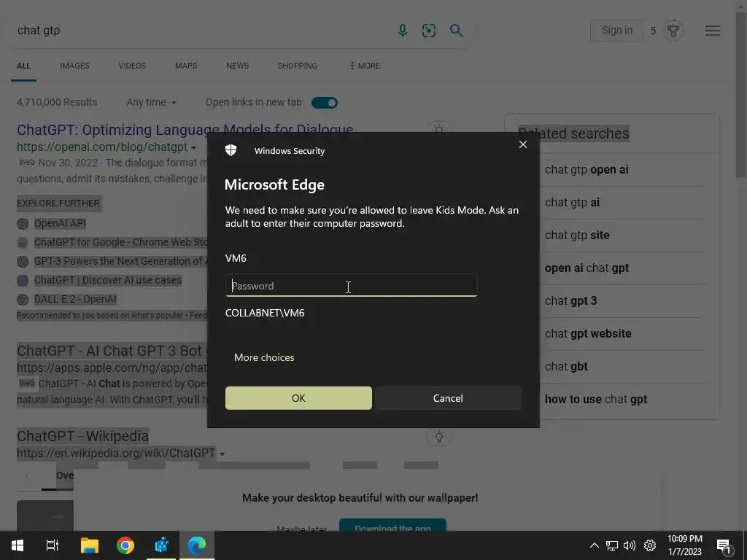Click the Cancel button
This screenshot has width=747, height=560.
tap(448, 398)
